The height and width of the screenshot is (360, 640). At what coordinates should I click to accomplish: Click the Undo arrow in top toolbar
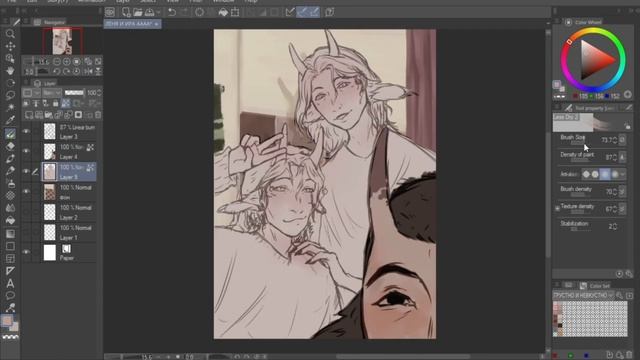172,12
